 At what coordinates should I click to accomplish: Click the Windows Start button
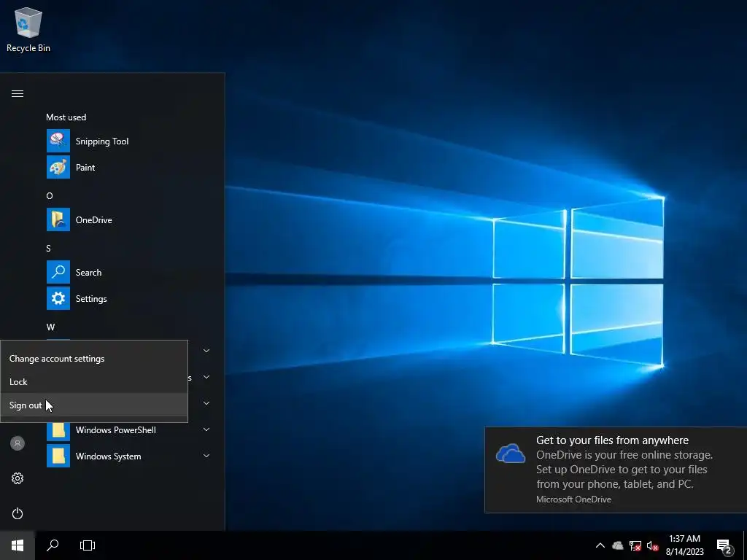tap(18, 545)
